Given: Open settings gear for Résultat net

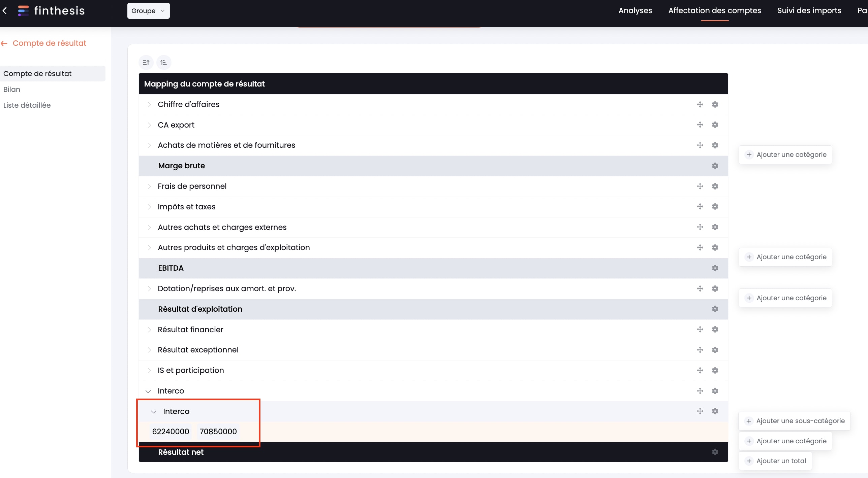Looking at the screenshot, I should pos(715,452).
